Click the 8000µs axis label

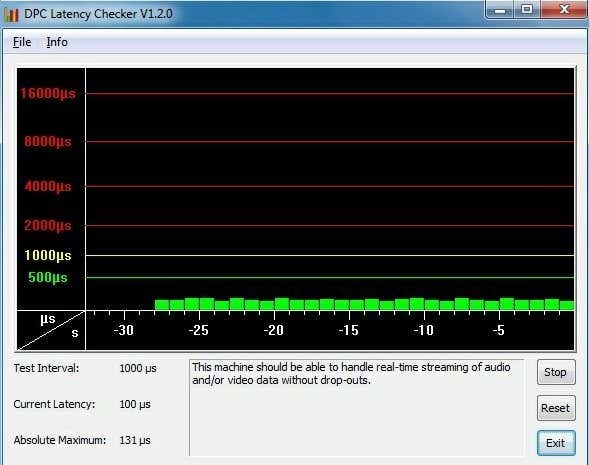48,142
